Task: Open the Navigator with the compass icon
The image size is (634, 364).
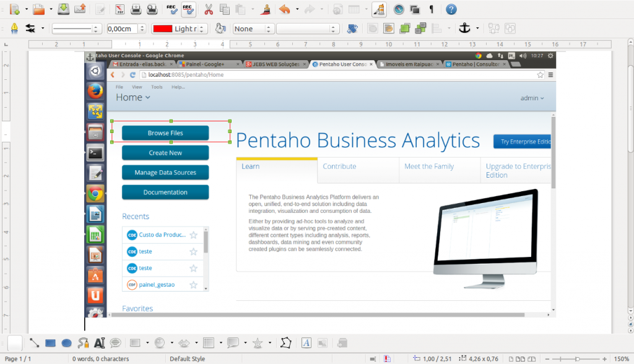Action: (x=399, y=9)
